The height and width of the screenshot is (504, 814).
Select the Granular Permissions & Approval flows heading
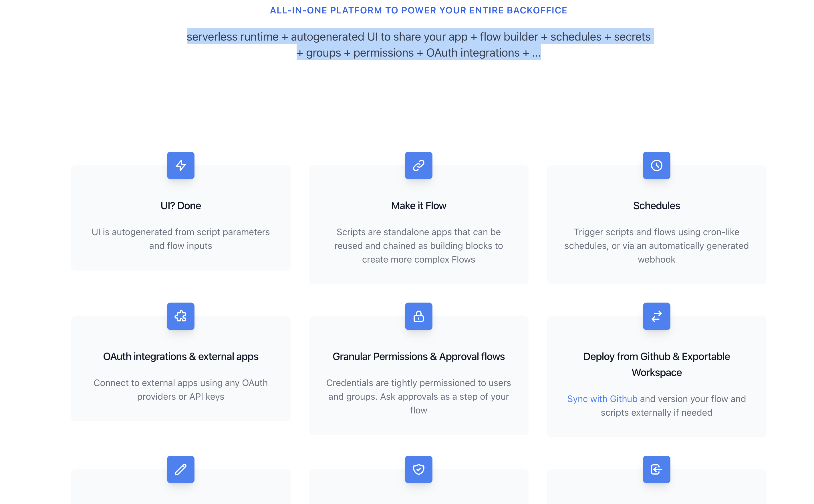point(418,356)
